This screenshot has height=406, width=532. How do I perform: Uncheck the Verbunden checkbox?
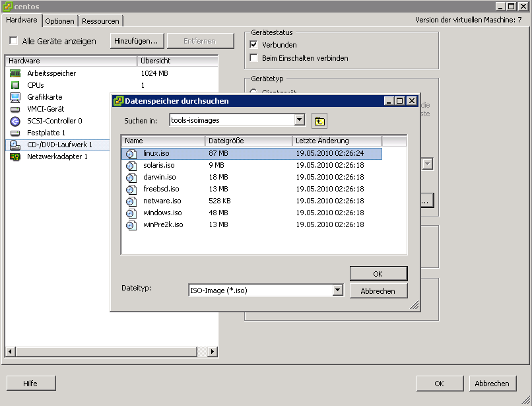pyautogui.click(x=254, y=45)
